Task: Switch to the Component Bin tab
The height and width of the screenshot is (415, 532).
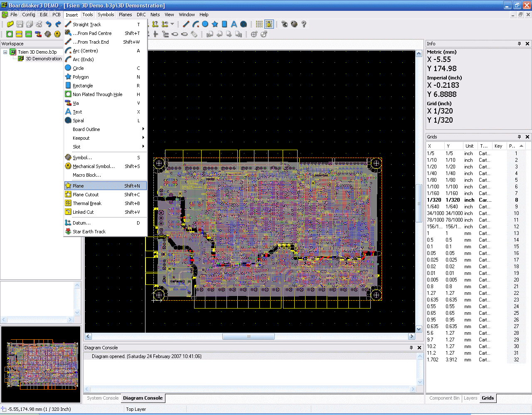Action: (444, 398)
